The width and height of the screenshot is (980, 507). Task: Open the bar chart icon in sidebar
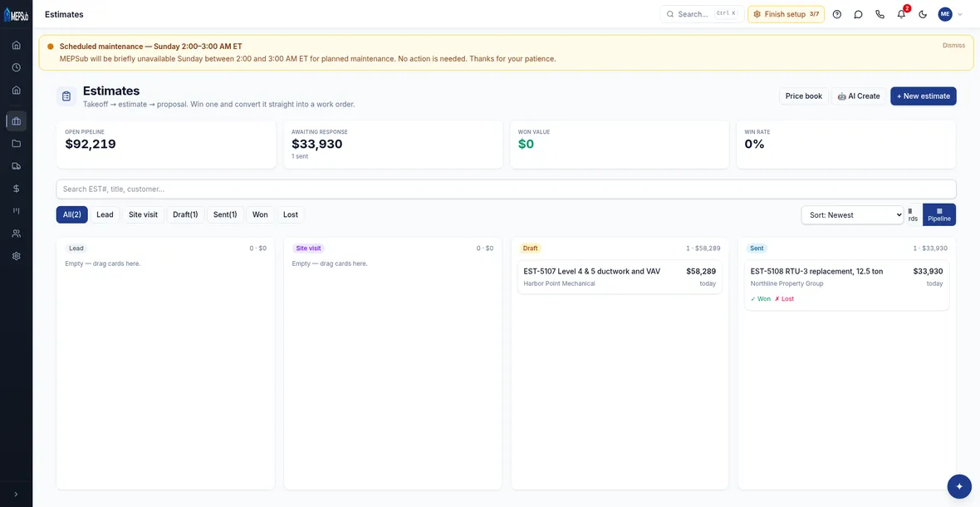coord(17,211)
